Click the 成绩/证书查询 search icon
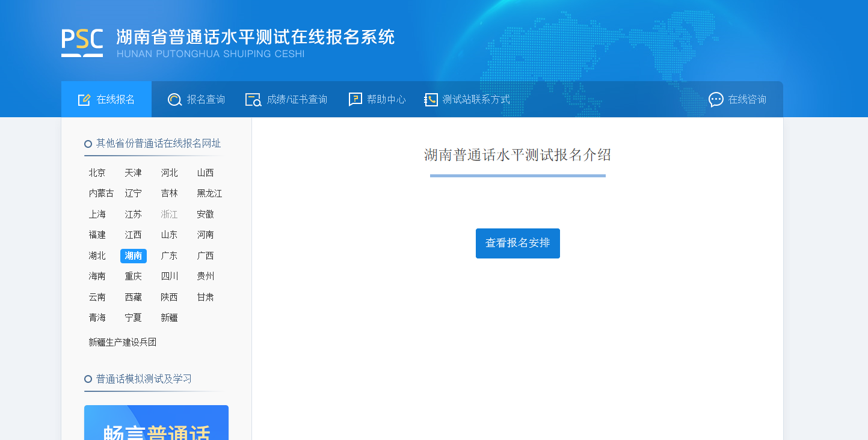This screenshot has width=868, height=440. coord(253,100)
